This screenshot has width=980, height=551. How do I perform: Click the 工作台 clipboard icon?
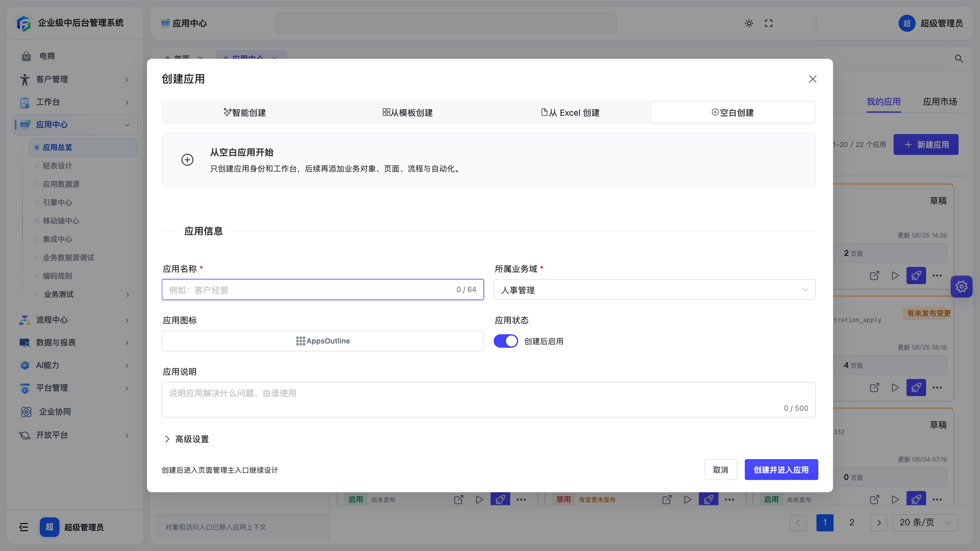pos(25,102)
